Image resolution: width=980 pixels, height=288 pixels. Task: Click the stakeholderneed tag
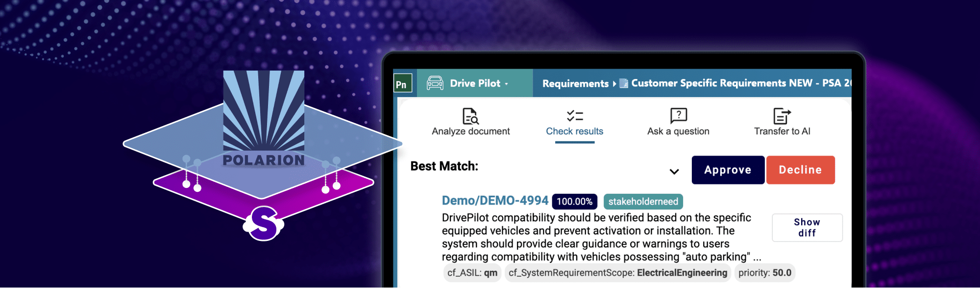643,202
